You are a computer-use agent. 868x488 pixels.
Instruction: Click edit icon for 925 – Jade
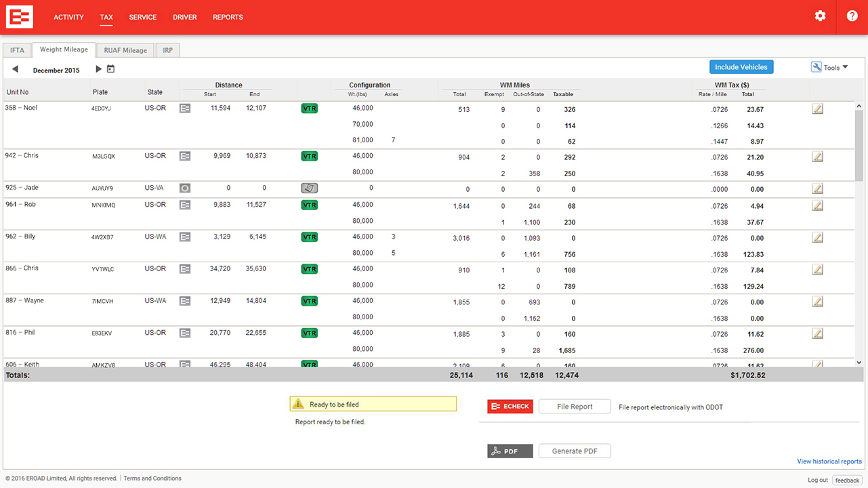tap(817, 188)
